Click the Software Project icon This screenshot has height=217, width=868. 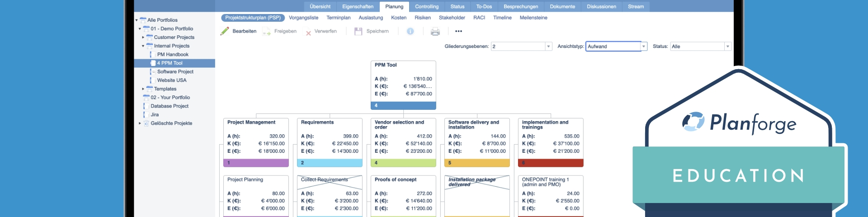153,71
